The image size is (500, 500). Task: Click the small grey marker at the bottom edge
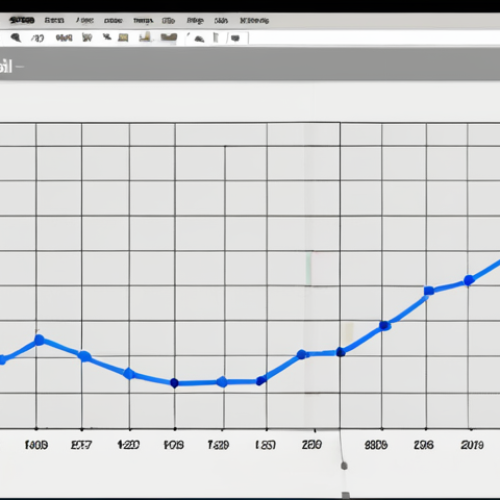click(x=346, y=495)
